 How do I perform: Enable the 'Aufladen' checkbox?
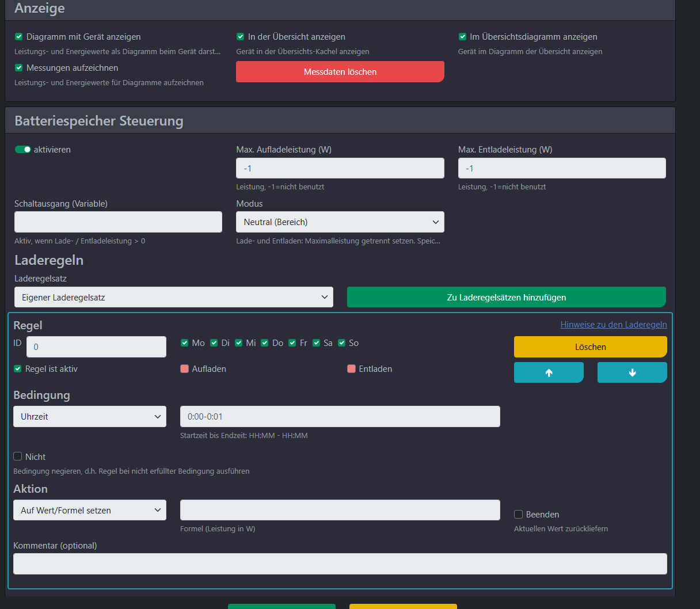tap(185, 369)
